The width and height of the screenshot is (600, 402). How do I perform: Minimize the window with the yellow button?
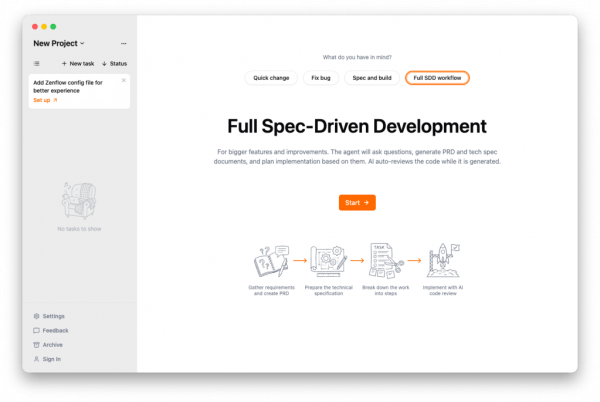pos(44,27)
